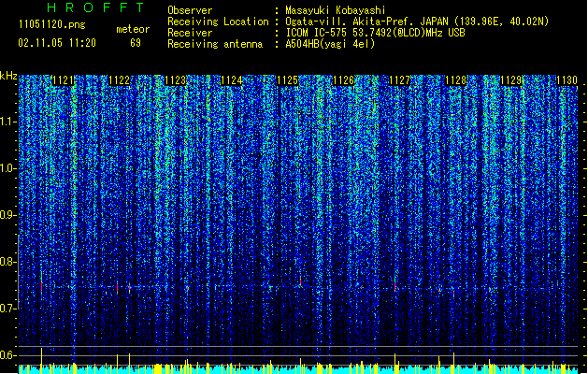Click the 1.1 frequency axis label
588x374 pixels.
coord(7,122)
